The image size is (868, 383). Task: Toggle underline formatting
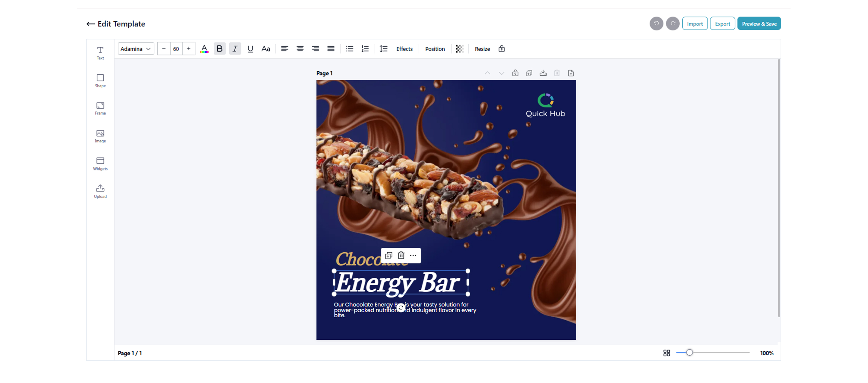250,49
